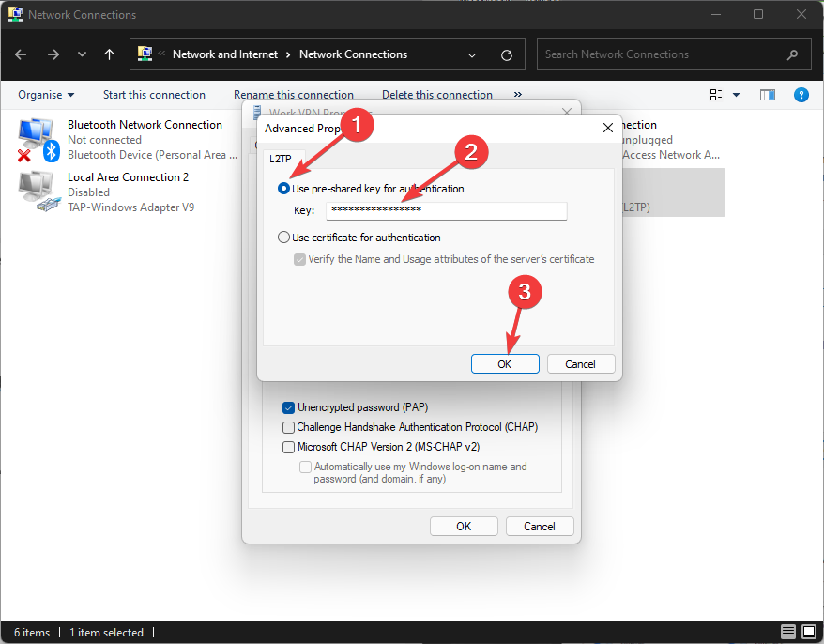Select Use pre-shared key for authentication
The height and width of the screenshot is (644, 824).
(x=284, y=189)
